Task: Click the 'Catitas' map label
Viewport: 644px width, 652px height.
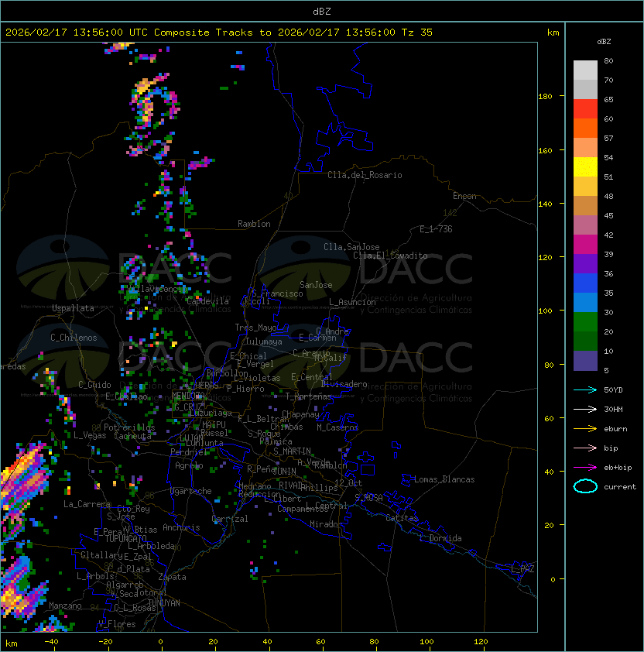Action: coord(402,518)
